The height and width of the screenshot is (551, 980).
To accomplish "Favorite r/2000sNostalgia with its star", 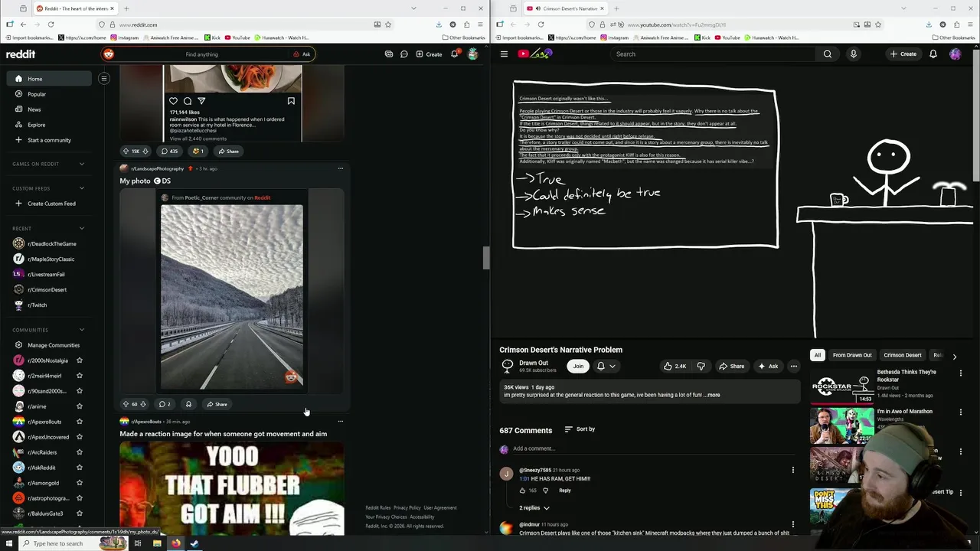I will coord(80,360).
